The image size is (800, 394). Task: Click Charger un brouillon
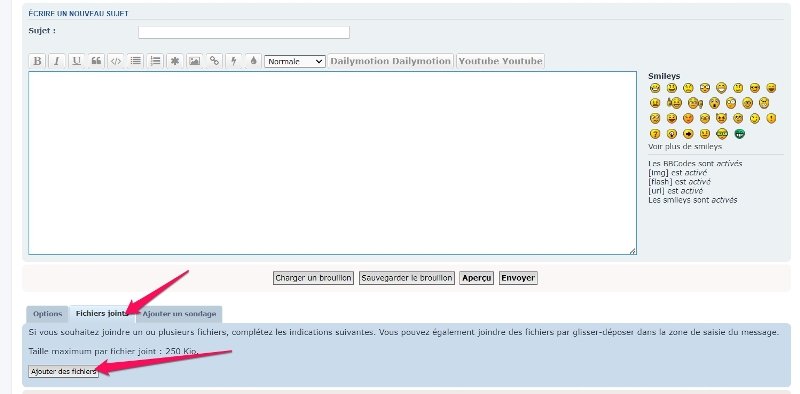click(313, 278)
